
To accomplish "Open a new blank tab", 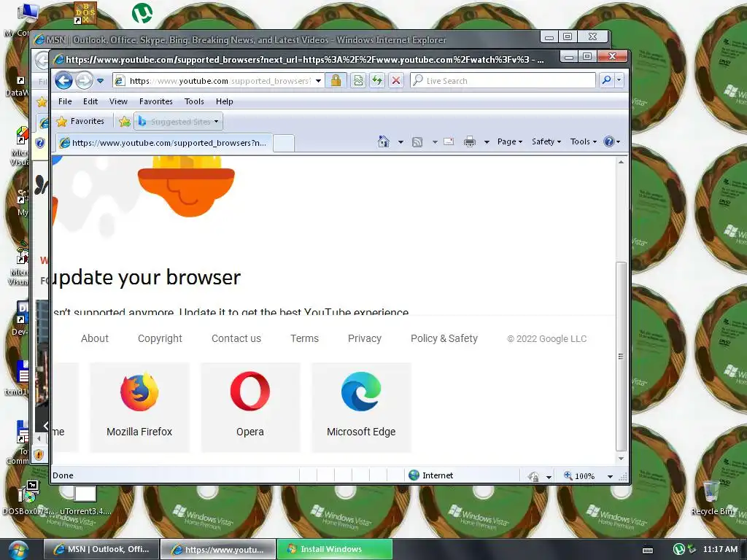I will tap(284, 144).
